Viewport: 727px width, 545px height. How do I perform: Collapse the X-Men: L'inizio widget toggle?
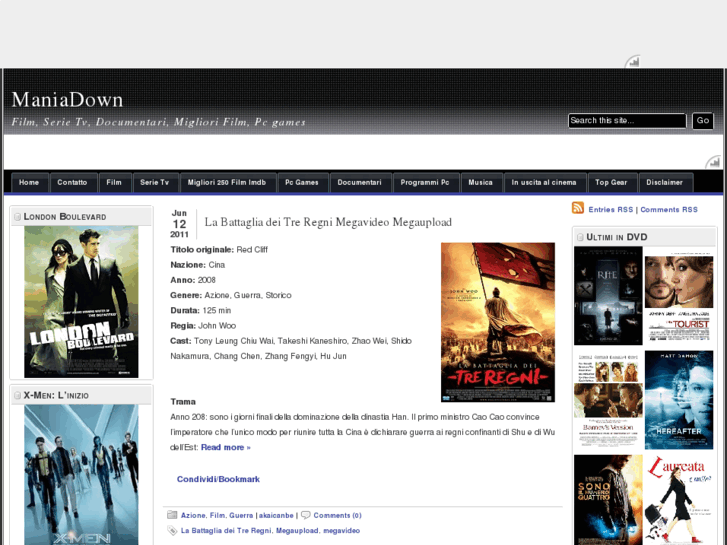17,395
